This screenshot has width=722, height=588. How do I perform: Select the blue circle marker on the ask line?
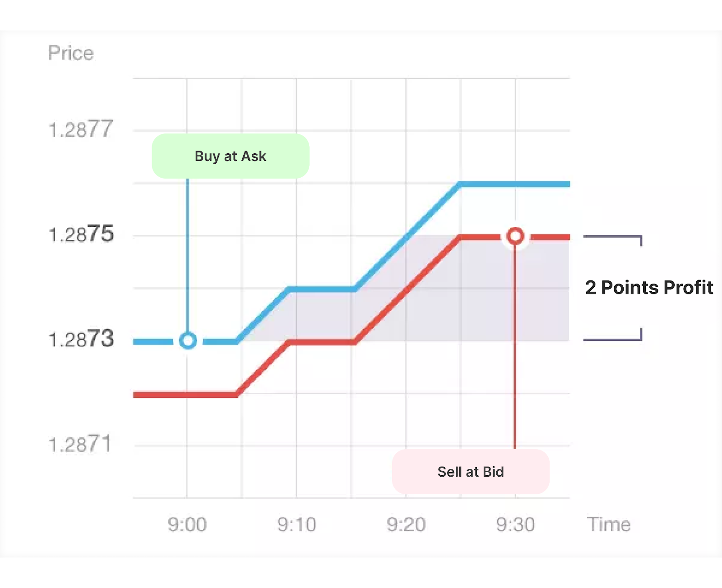tap(188, 340)
